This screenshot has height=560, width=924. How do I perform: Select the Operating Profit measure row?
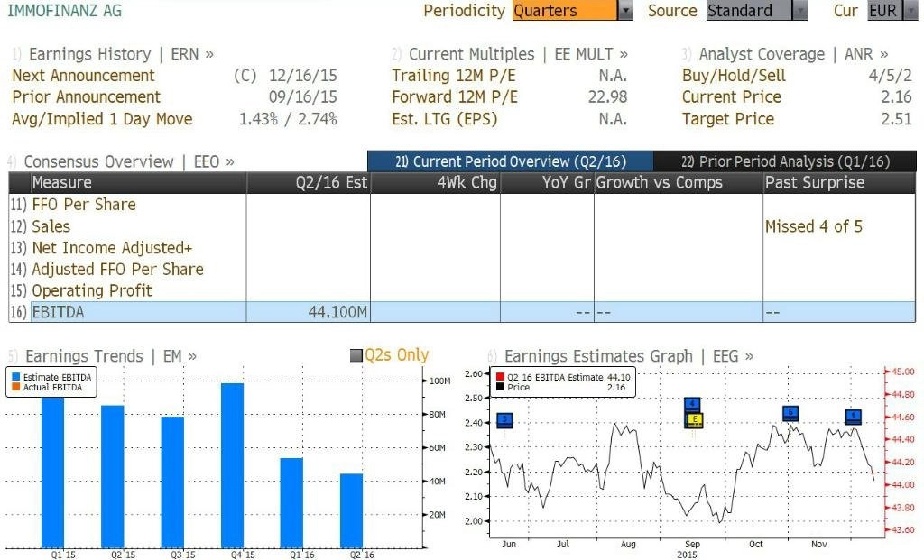point(462,290)
